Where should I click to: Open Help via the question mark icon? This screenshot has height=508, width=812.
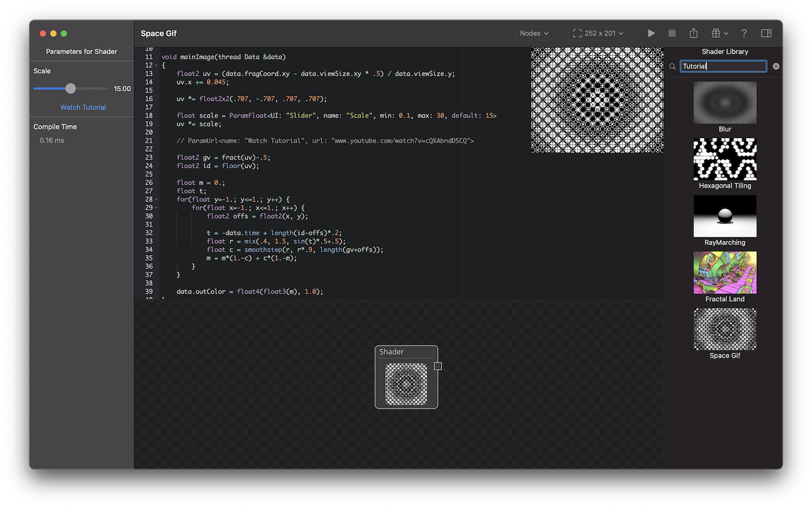click(744, 33)
